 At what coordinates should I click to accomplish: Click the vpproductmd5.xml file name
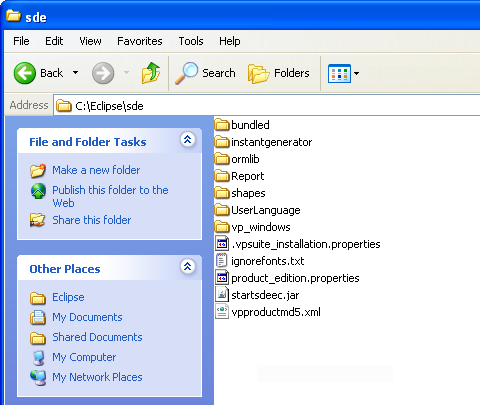[x=276, y=312]
